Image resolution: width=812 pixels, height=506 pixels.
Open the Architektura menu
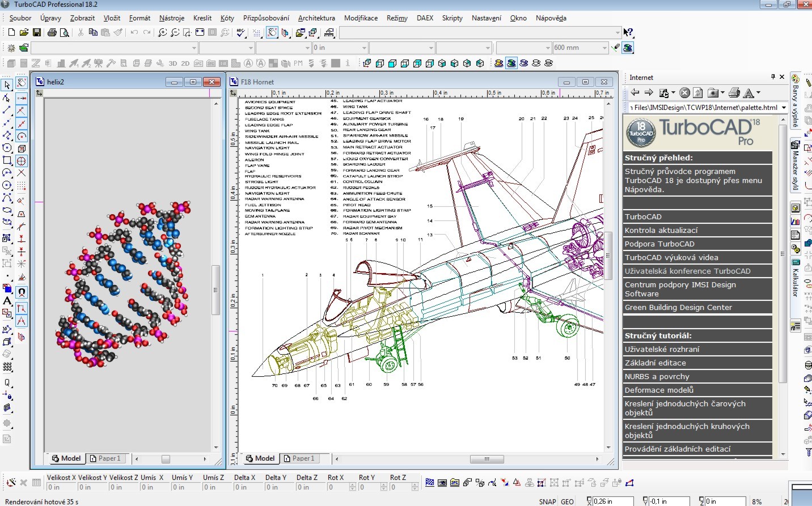[x=316, y=18]
